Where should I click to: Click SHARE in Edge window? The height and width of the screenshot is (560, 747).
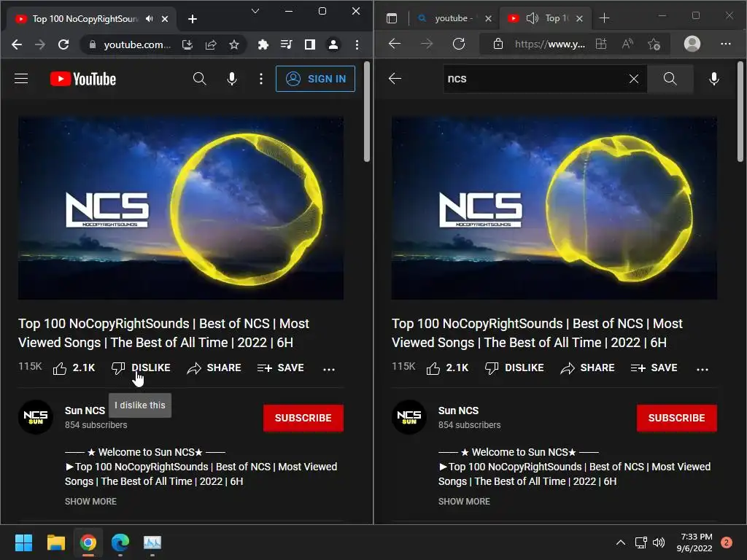click(588, 368)
